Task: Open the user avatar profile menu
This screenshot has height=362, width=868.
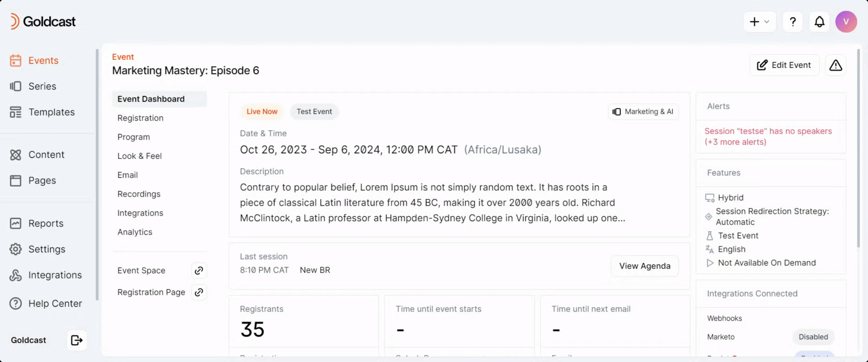Action: [846, 22]
